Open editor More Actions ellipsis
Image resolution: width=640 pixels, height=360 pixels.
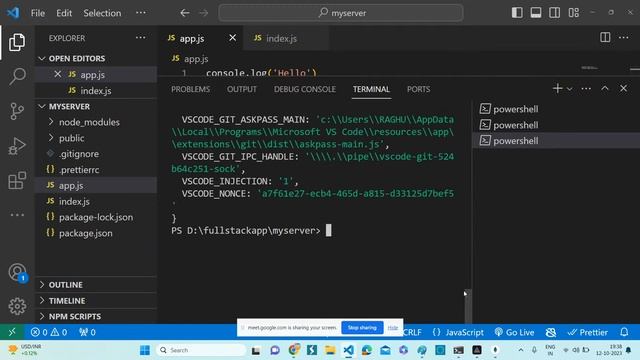pyautogui.click(x=623, y=38)
